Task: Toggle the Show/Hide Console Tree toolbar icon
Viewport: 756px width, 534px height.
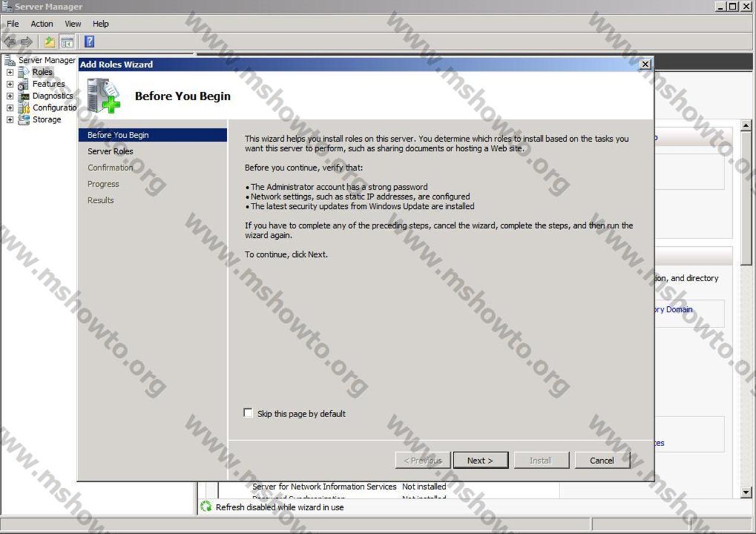Action: click(67, 42)
